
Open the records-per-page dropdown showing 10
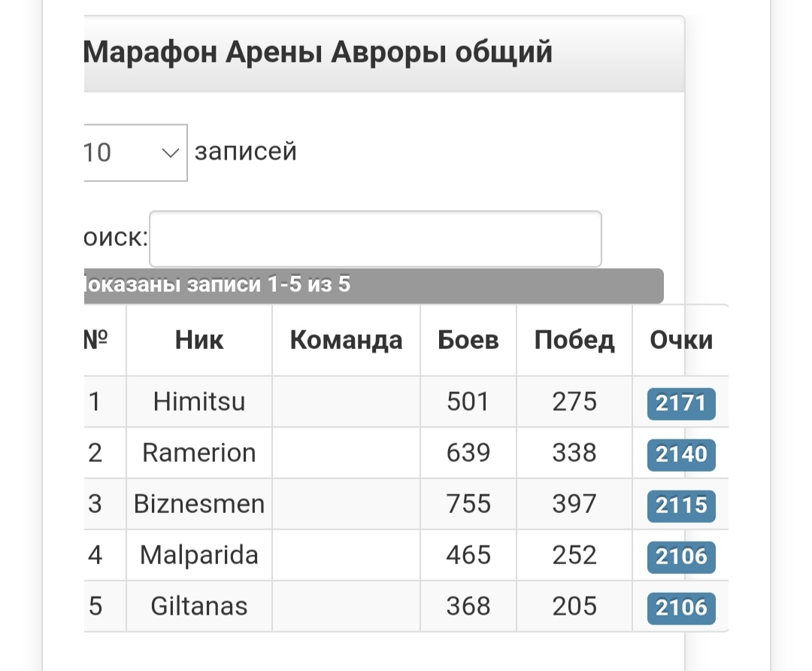click(x=135, y=153)
